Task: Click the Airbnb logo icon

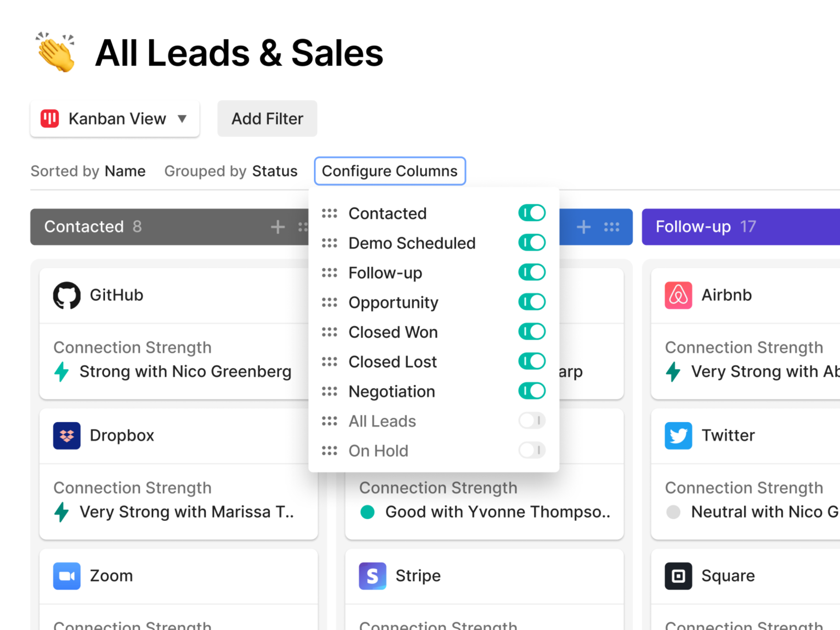Action: (x=678, y=295)
